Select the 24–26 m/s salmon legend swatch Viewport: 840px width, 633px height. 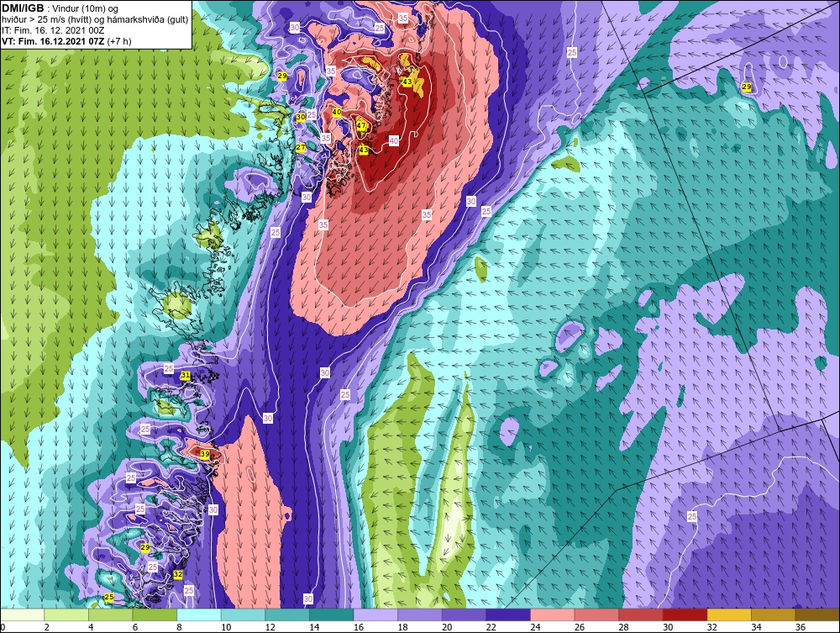pyautogui.click(x=553, y=615)
